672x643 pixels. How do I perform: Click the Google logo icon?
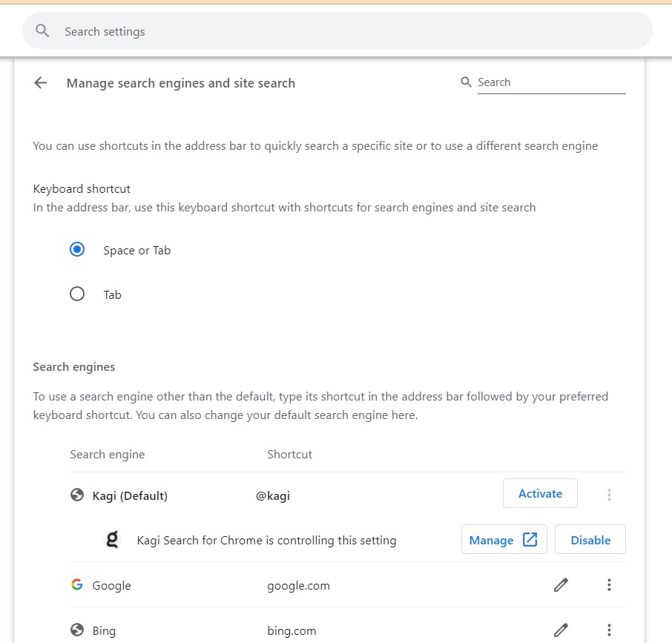coord(77,585)
